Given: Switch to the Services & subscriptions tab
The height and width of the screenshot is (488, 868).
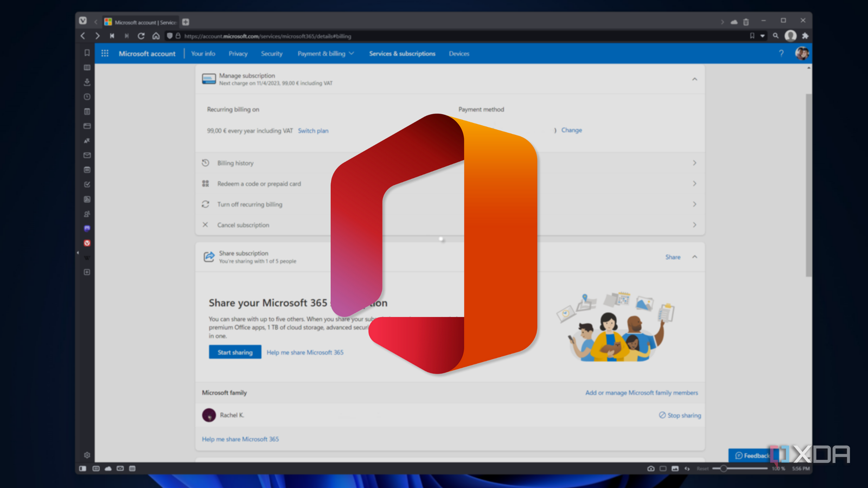Looking at the screenshot, I should (401, 54).
